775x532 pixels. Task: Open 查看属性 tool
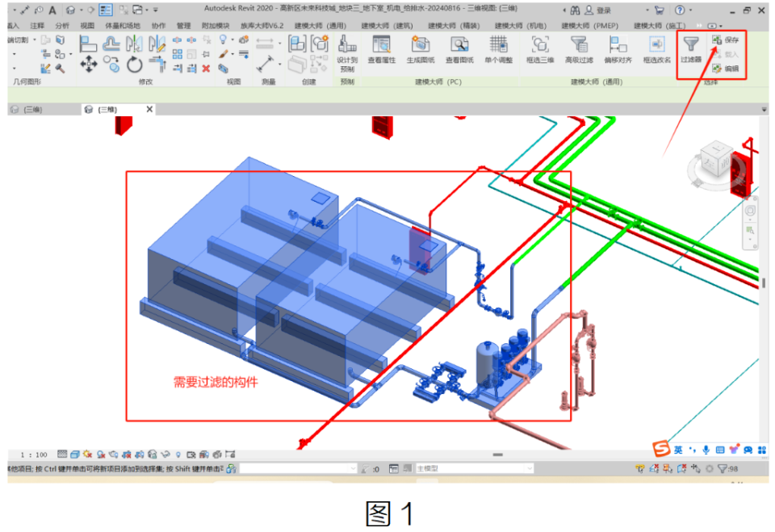[382, 50]
